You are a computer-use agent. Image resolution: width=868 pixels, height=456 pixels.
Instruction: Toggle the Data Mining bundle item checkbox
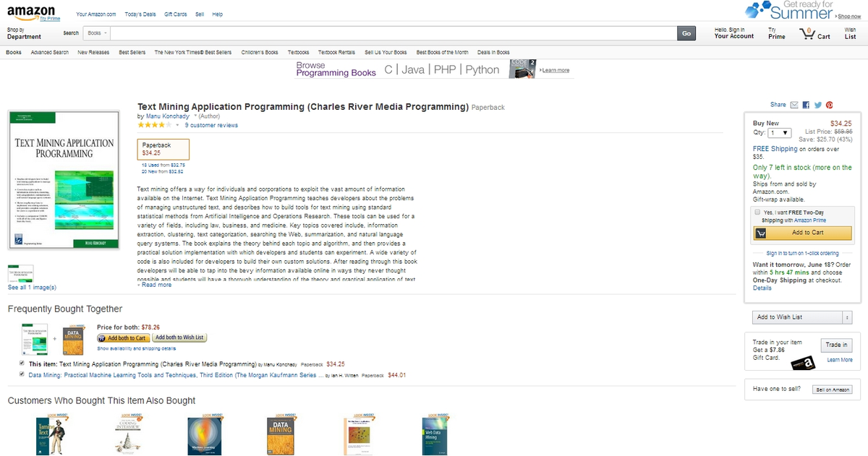pyautogui.click(x=22, y=374)
